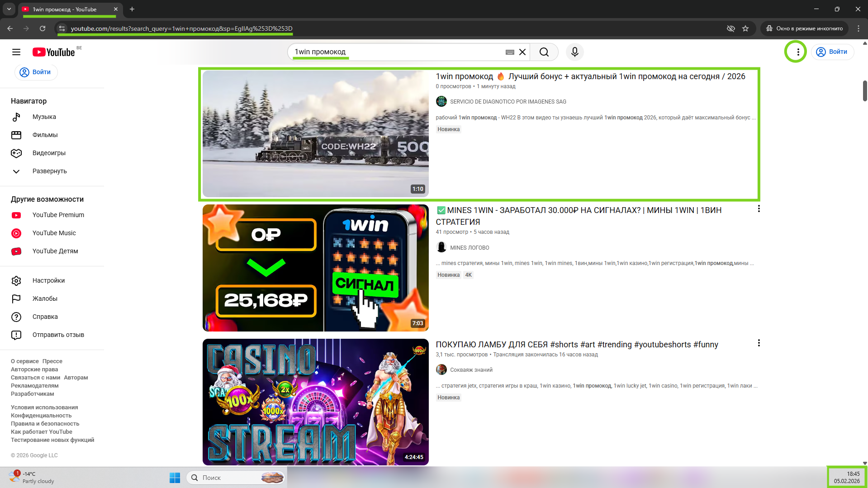This screenshot has width=868, height=488.
Task: Open the О сервисе footer link
Action: coord(25,361)
